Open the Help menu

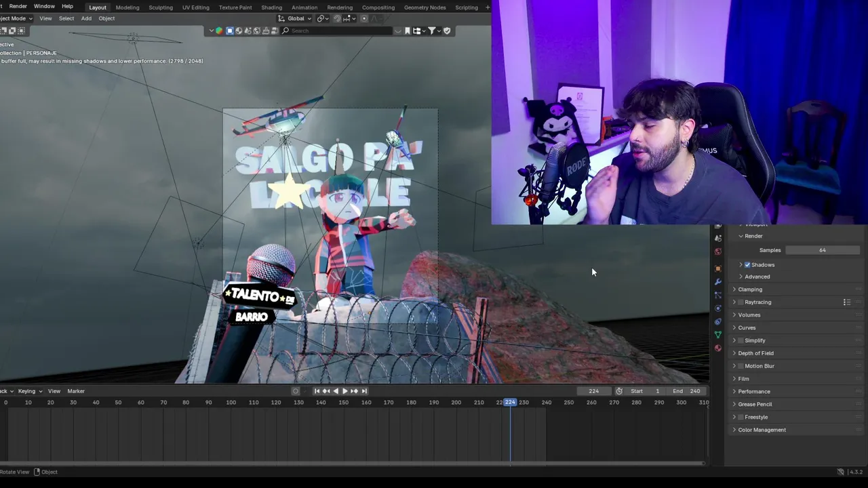67,6
